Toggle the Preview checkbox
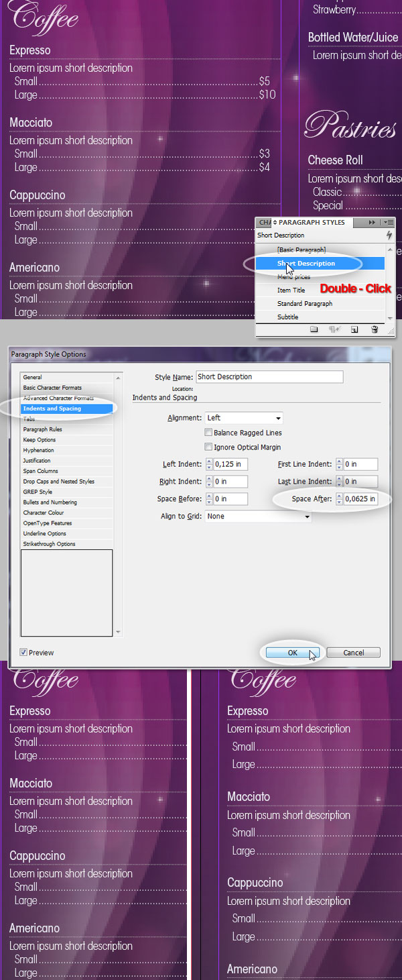Image resolution: width=402 pixels, height=980 pixels. [23, 652]
